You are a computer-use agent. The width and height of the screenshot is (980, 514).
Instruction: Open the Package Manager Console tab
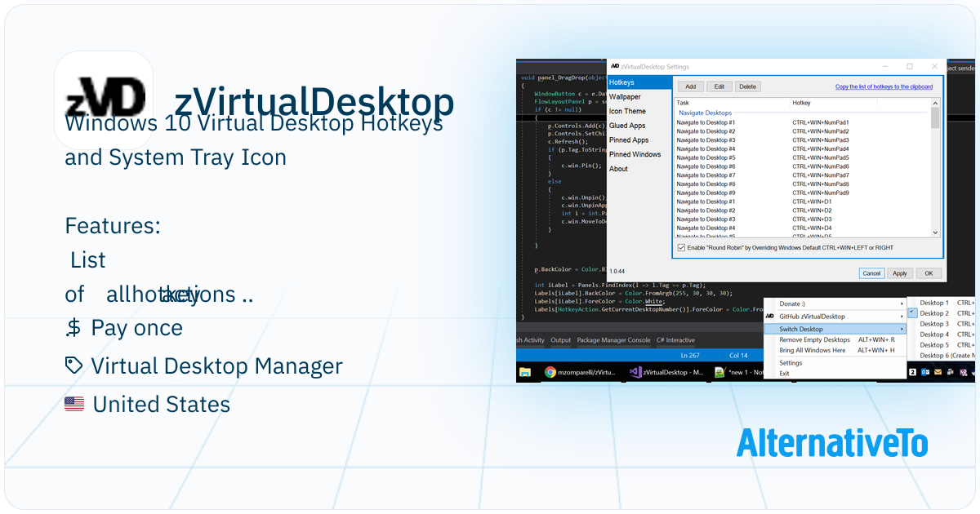pos(614,340)
